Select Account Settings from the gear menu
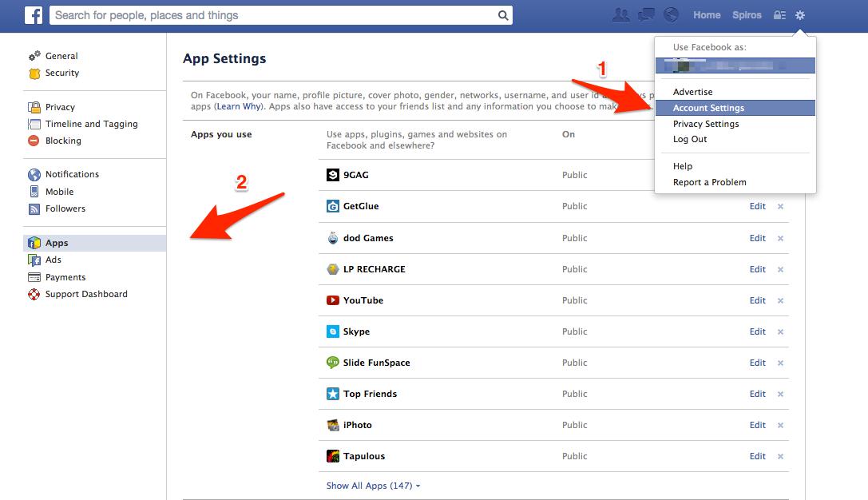 click(x=710, y=107)
